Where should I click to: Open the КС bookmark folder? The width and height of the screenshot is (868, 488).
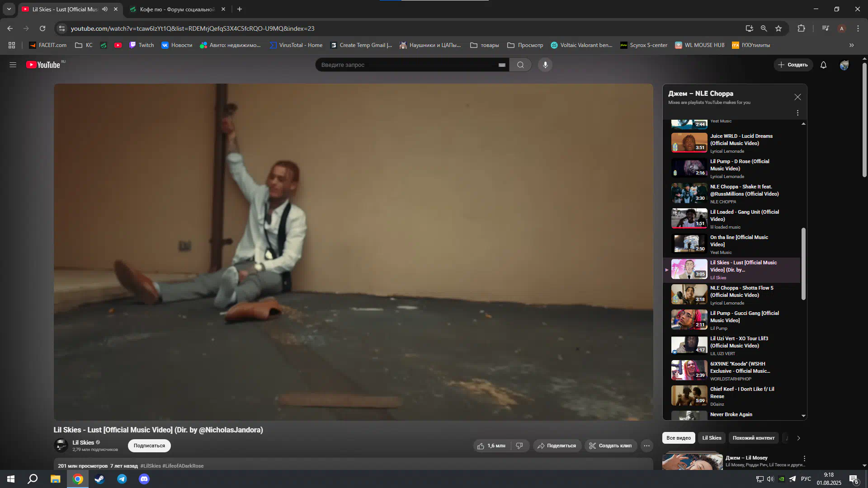pos(84,45)
